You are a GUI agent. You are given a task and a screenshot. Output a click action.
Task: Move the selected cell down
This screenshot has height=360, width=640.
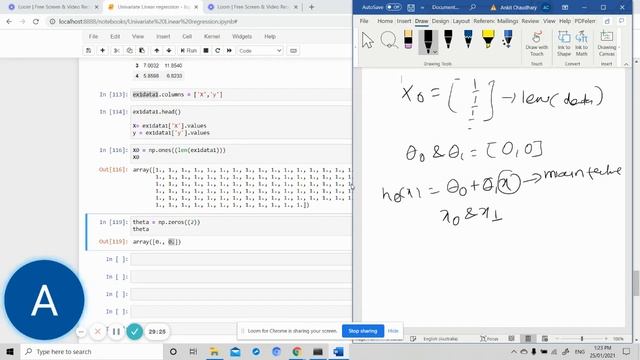[x=169, y=51]
